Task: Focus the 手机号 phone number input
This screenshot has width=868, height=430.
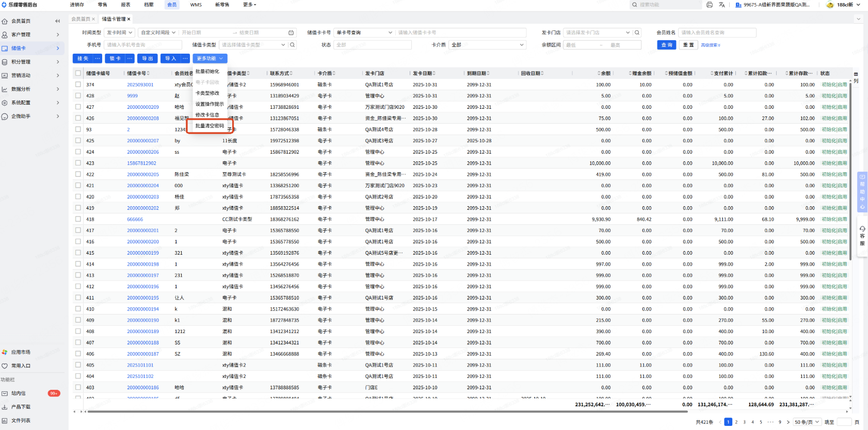Action: coord(143,45)
